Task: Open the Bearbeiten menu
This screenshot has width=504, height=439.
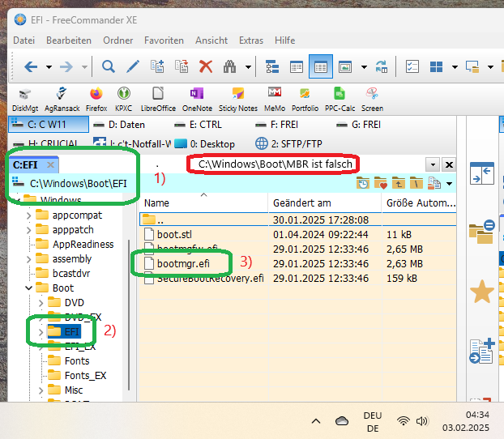Action: [x=69, y=40]
